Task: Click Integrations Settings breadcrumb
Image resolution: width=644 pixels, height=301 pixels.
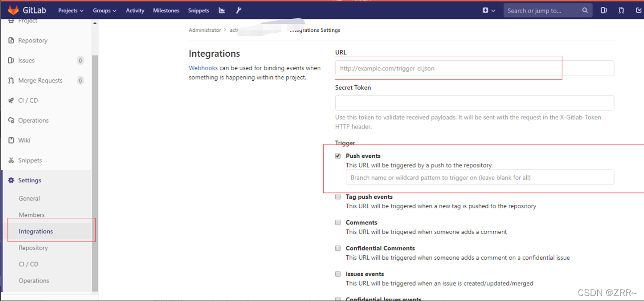Action: coord(315,30)
